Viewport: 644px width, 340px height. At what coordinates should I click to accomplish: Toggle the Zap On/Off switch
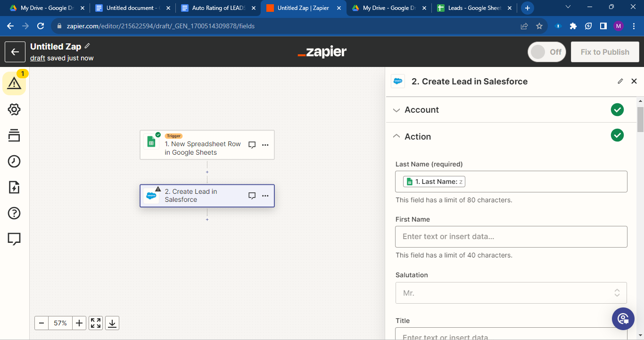547,52
